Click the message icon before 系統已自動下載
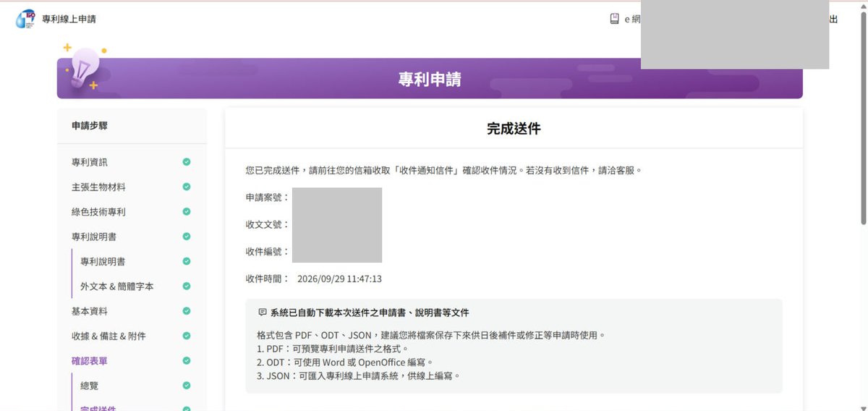 tap(262, 313)
